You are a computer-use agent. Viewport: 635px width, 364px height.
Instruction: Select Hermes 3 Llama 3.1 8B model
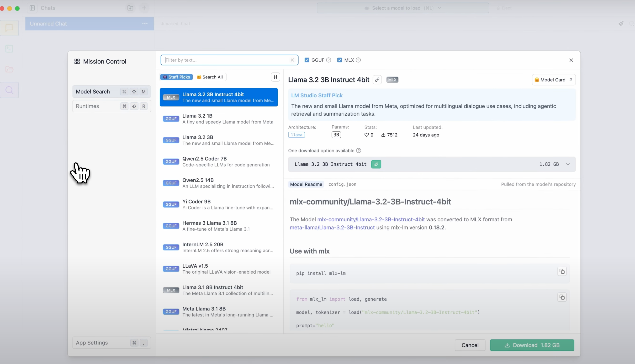point(219,226)
